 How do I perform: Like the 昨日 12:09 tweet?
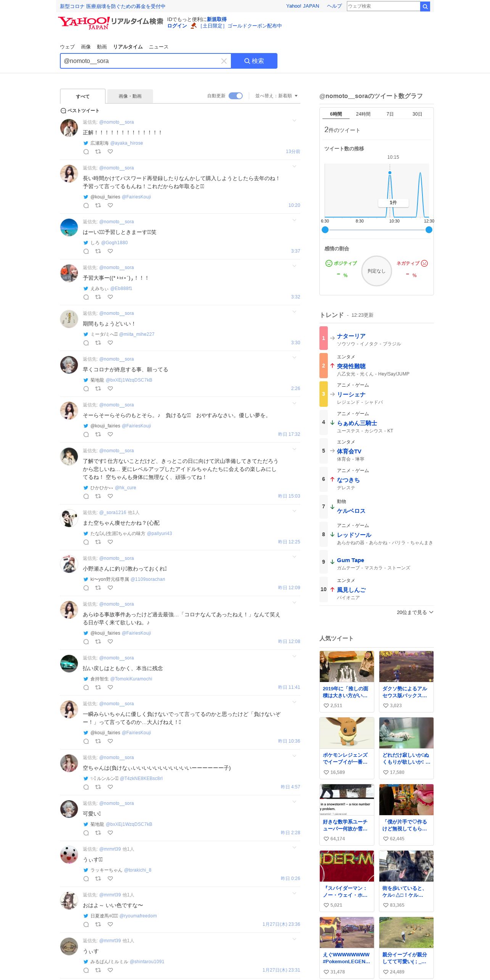110,588
